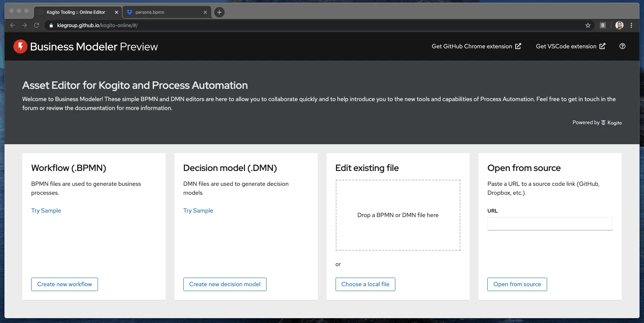Image resolution: width=644 pixels, height=323 pixels.
Task: Click the Open from source heading
Action: click(x=524, y=168)
